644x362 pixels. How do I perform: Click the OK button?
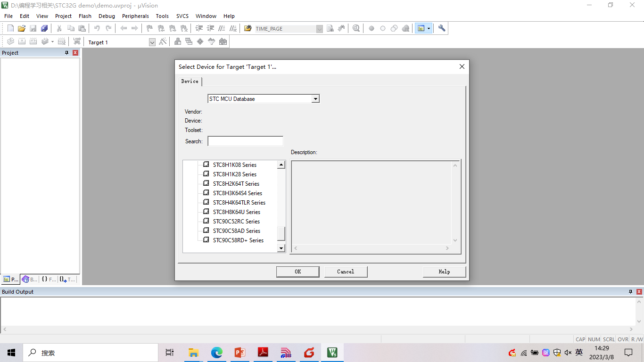tap(298, 271)
